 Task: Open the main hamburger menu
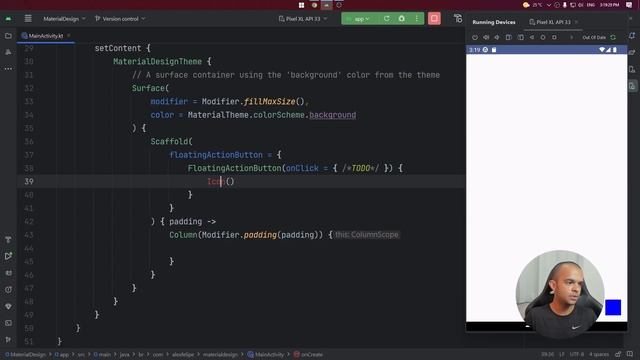point(28,18)
